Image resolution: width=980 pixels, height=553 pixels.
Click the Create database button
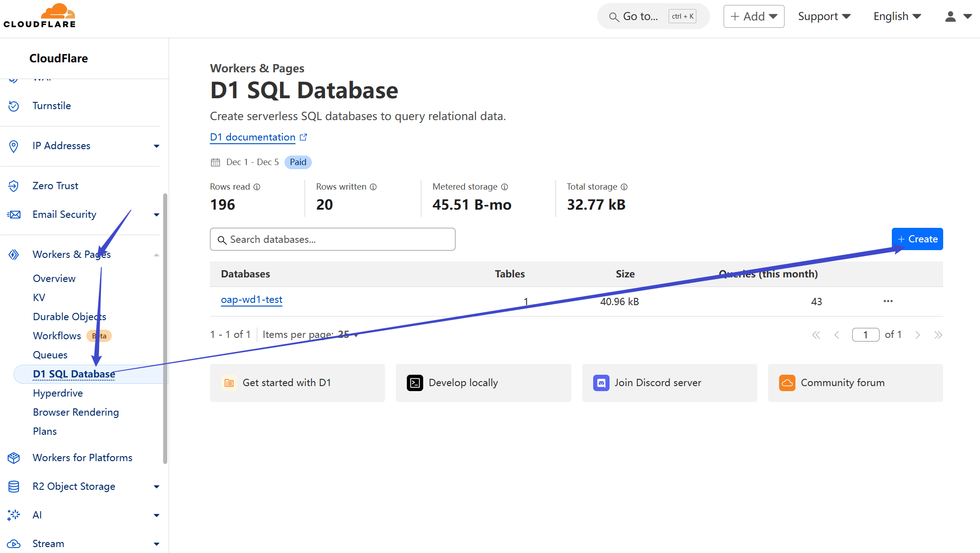[917, 239]
